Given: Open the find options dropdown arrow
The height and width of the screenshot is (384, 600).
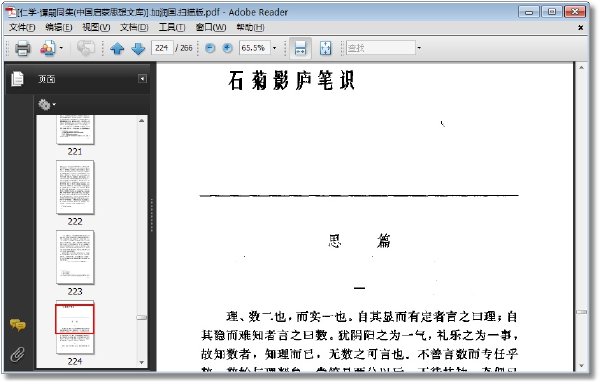Looking at the screenshot, I should click(x=419, y=48).
